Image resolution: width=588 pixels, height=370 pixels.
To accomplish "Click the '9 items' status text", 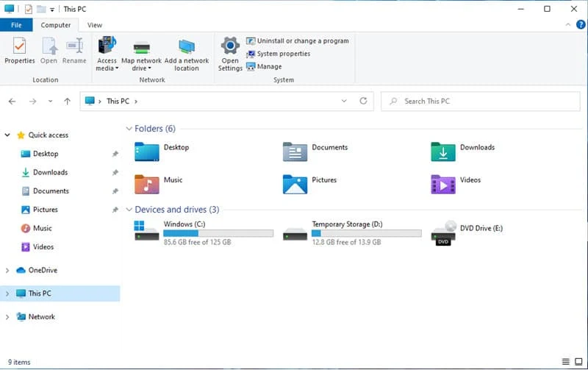I will [19, 362].
